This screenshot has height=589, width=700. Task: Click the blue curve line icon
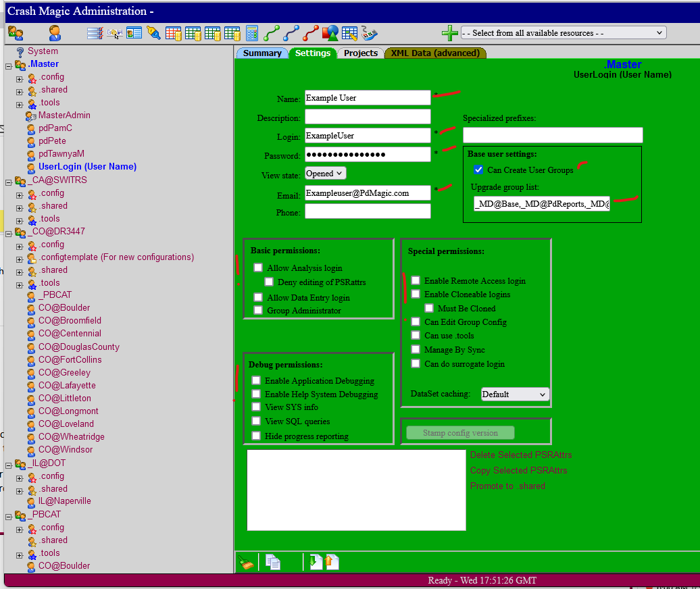point(291,34)
